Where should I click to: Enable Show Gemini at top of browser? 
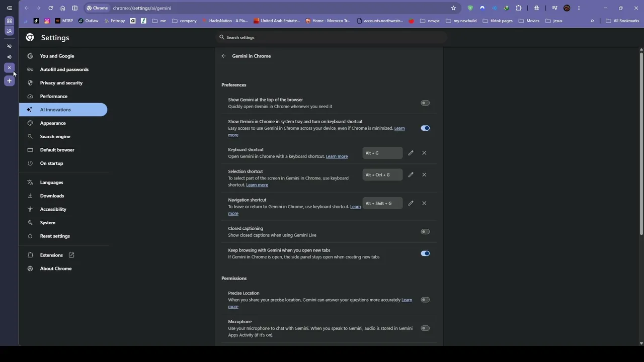[x=425, y=103]
